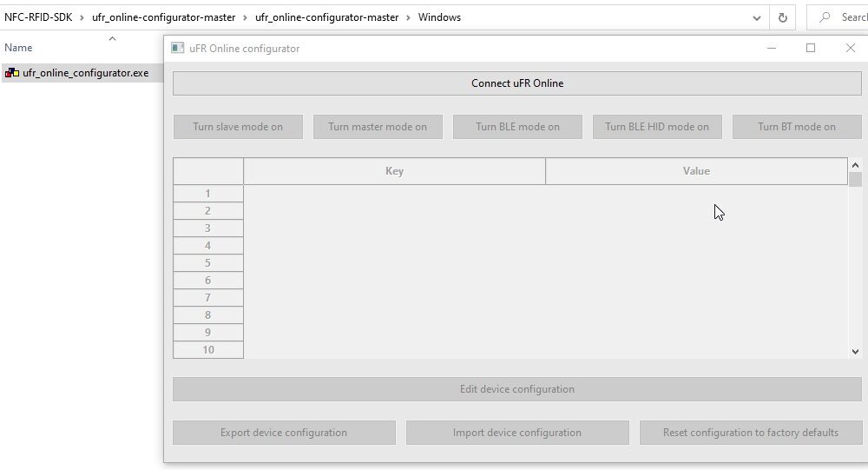868x470 pixels.
Task: Expand chevron after NFC-RFID-SDK breadcrumb
Action: click(x=82, y=17)
